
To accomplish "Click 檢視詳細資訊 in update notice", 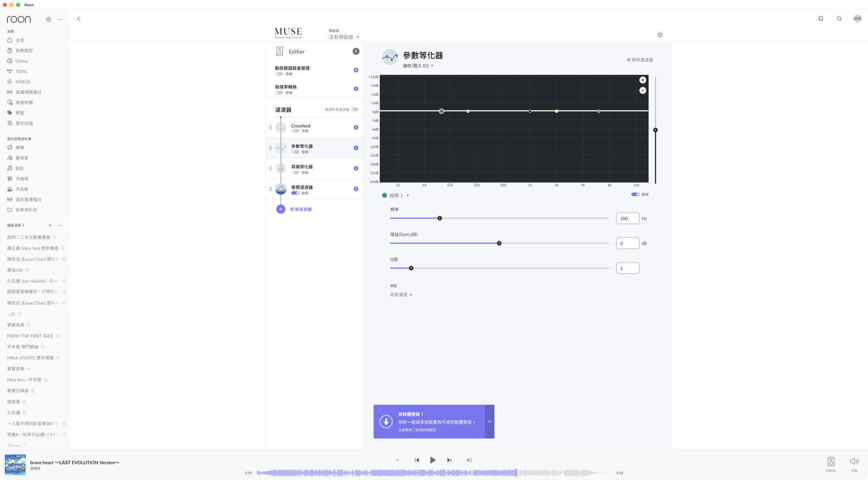I will click(425, 430).
